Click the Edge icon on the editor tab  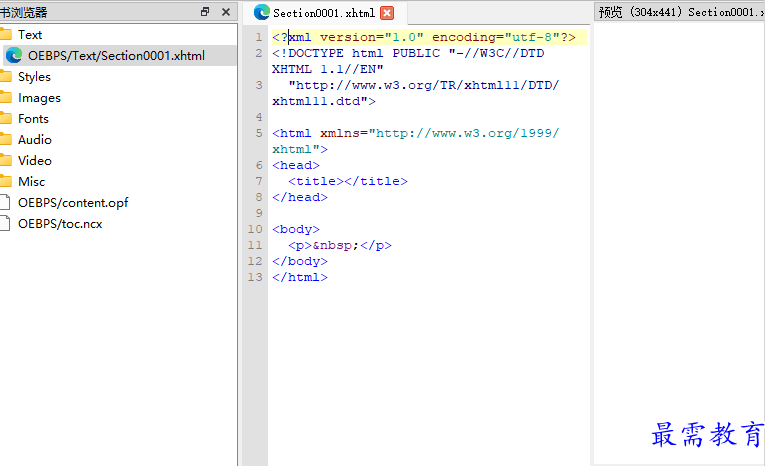pos(262,12)
